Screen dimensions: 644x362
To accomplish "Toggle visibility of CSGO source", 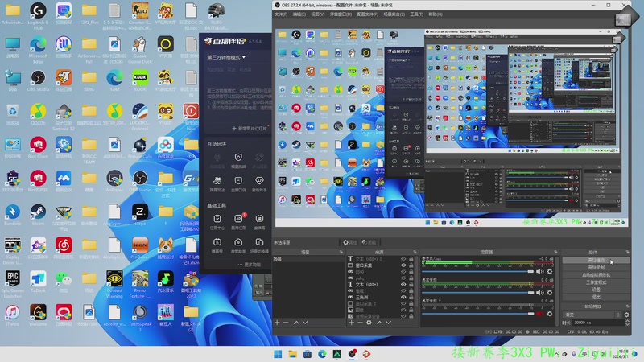I will pyautogui.click(x=403, y=272).
